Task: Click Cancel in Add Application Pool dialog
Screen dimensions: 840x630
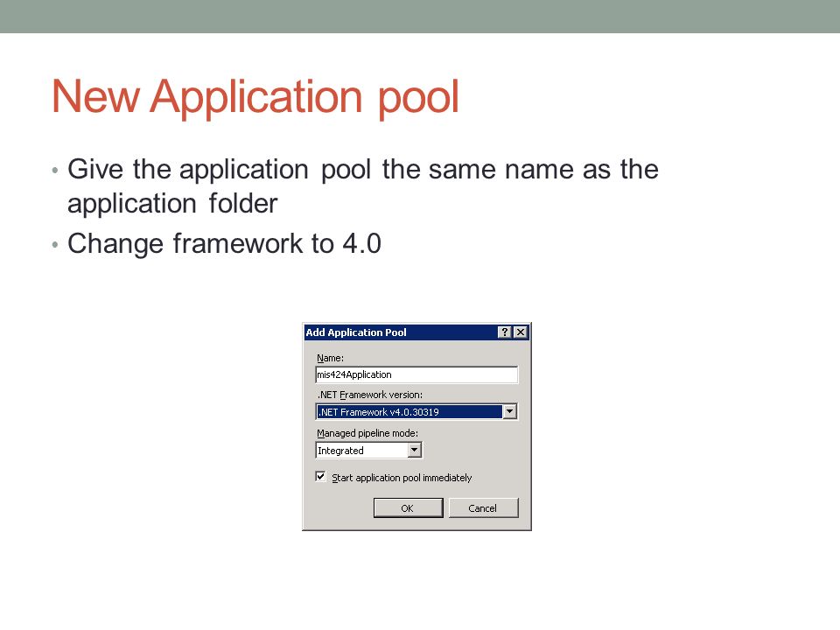Action: point(483,507)
